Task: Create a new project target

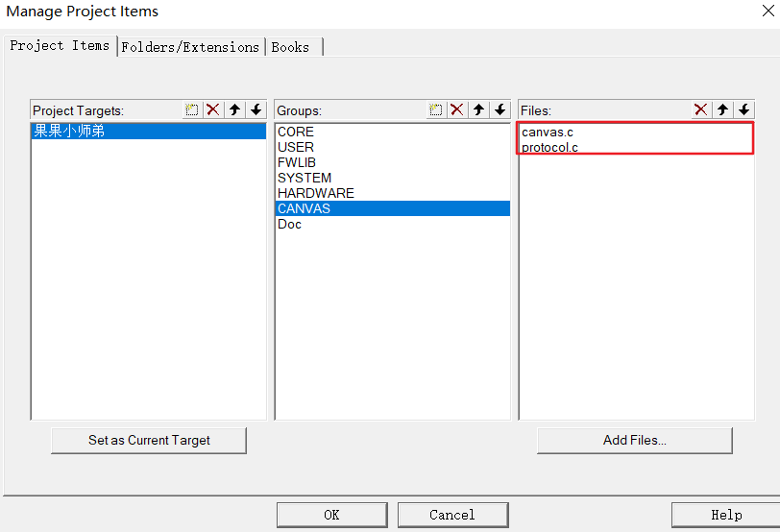Action: coord(192,109)
